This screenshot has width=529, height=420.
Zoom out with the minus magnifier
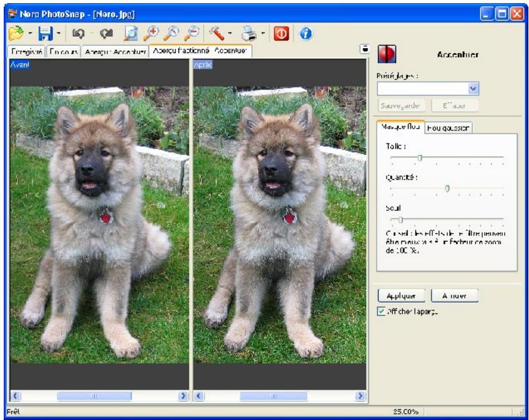(x=192, y=34)
